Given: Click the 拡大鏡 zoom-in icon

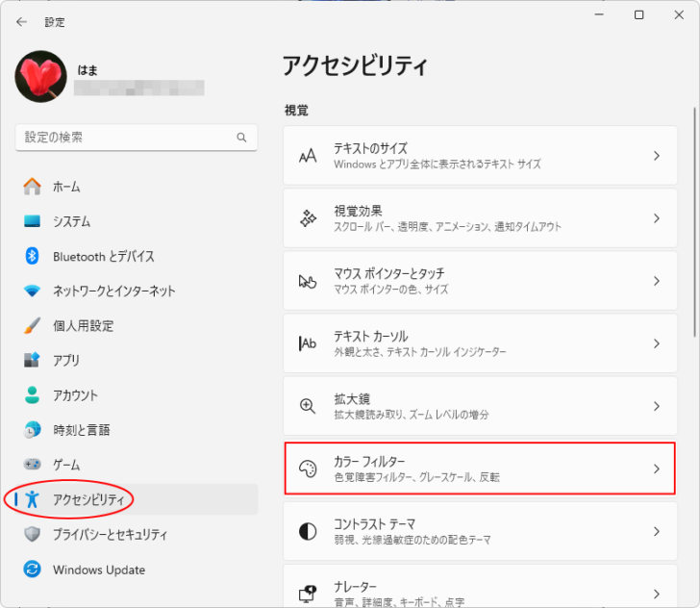Looking at the screenshot, I should tap(308, 406).
